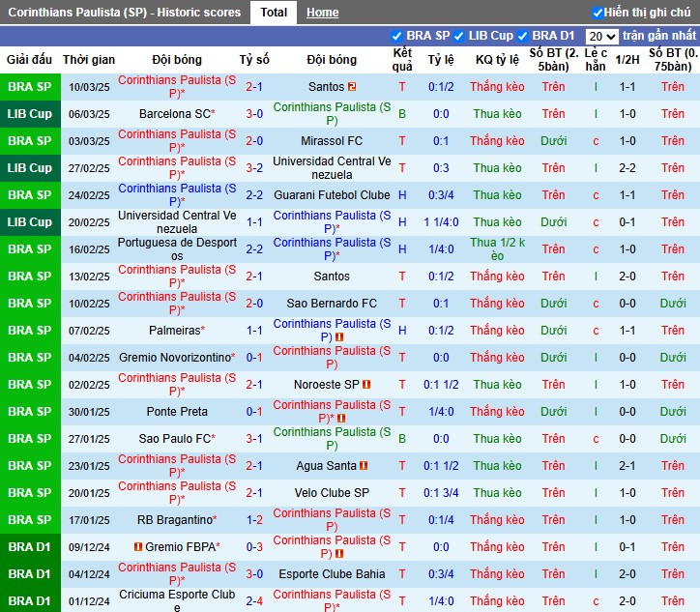Screen dimensions: 700x612
Task: Toggle the Hiển thị ghi chú checkbox
Action: [x=597, y=13]
